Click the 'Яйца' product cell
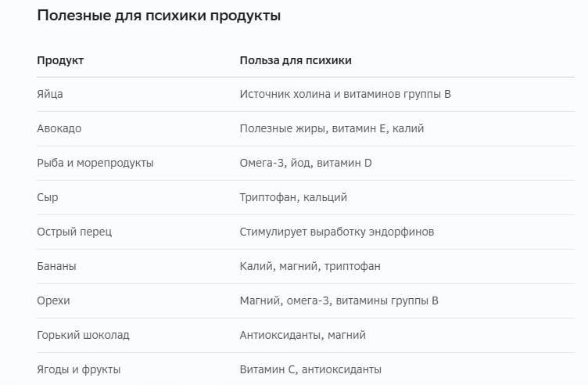 coord(50,94)
